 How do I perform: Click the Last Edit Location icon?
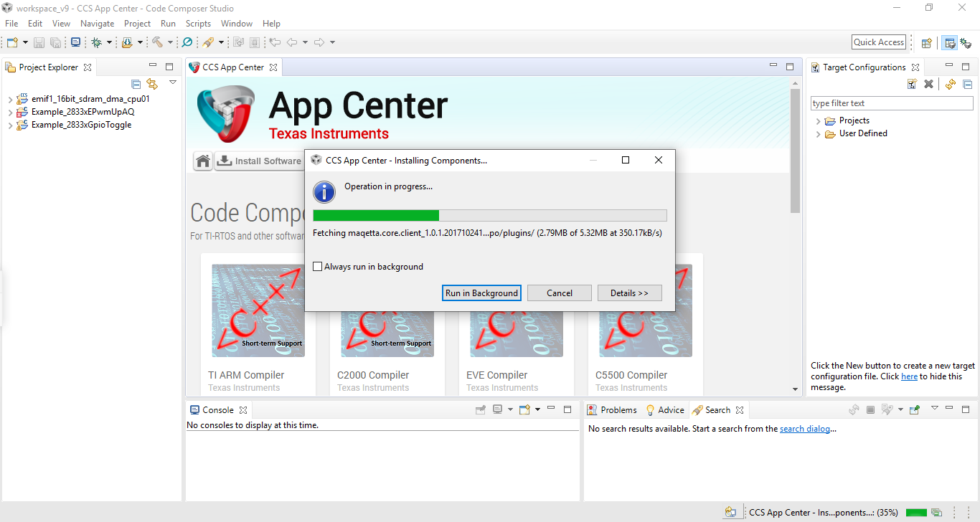[x=275, y=42]
